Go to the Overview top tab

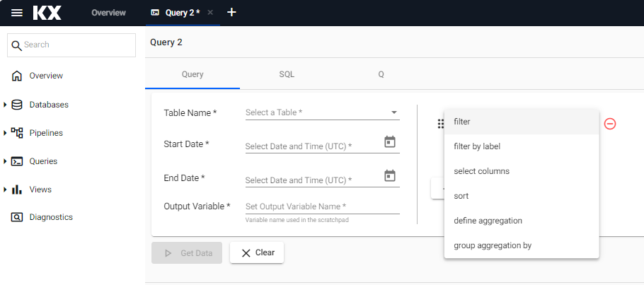click(108, 13)
